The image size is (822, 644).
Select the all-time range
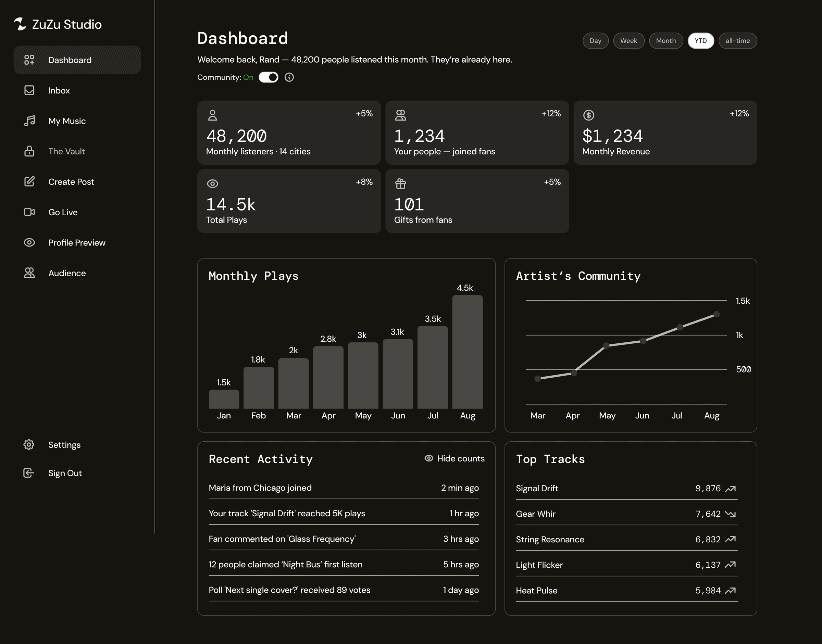click(x=738, y=41)
